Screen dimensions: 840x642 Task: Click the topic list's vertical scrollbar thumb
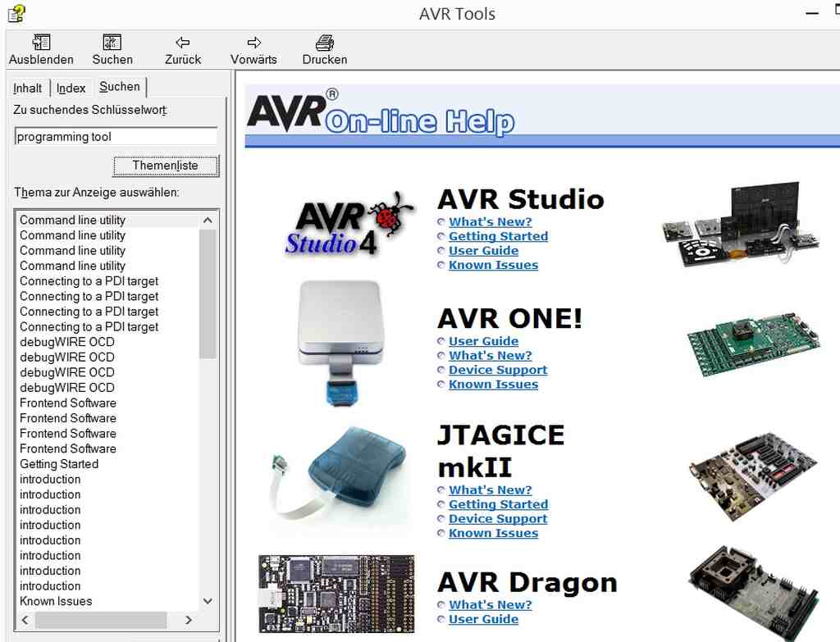[208, 294]
